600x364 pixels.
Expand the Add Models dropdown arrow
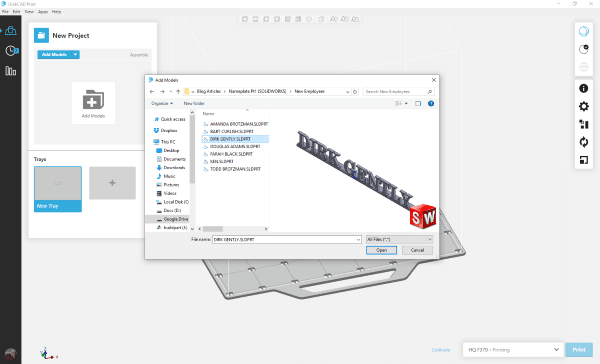tap(75, 55)
